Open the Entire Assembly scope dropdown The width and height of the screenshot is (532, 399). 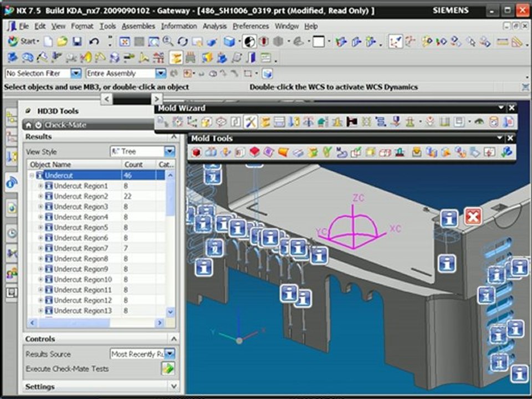tap(161, 73)
